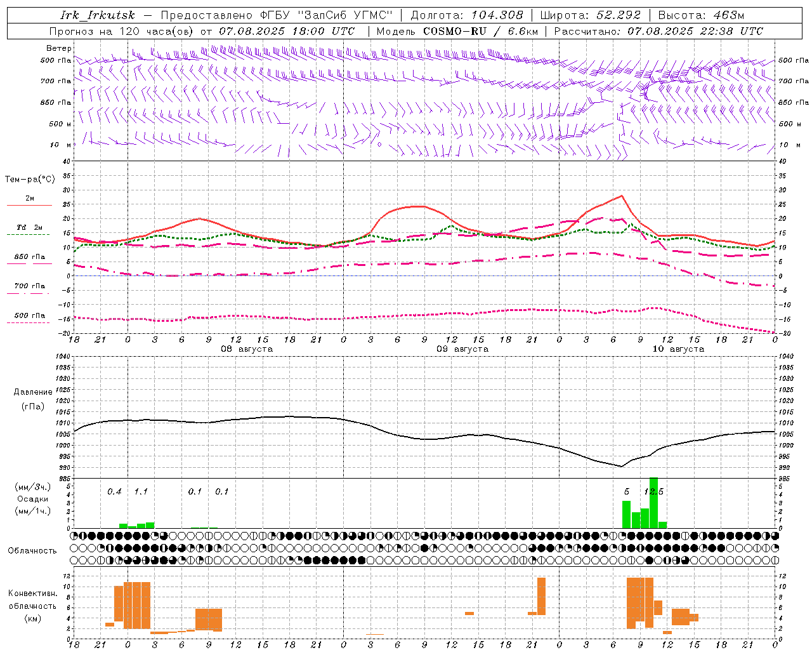Click the '(мм/1ч.)' unit label
This screenshot has height=650, width=812.
[x=33, y=511]
